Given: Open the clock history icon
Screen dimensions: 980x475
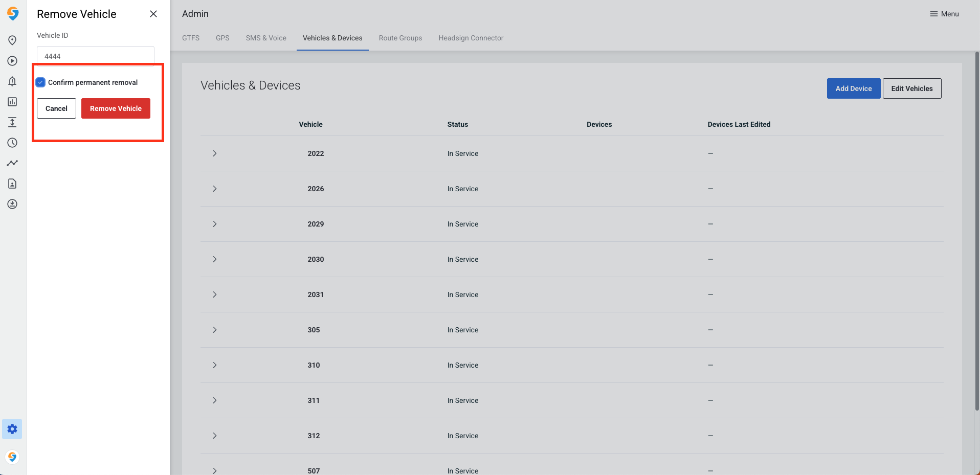Looking at the screenshot, I should (x=12, y=143).
